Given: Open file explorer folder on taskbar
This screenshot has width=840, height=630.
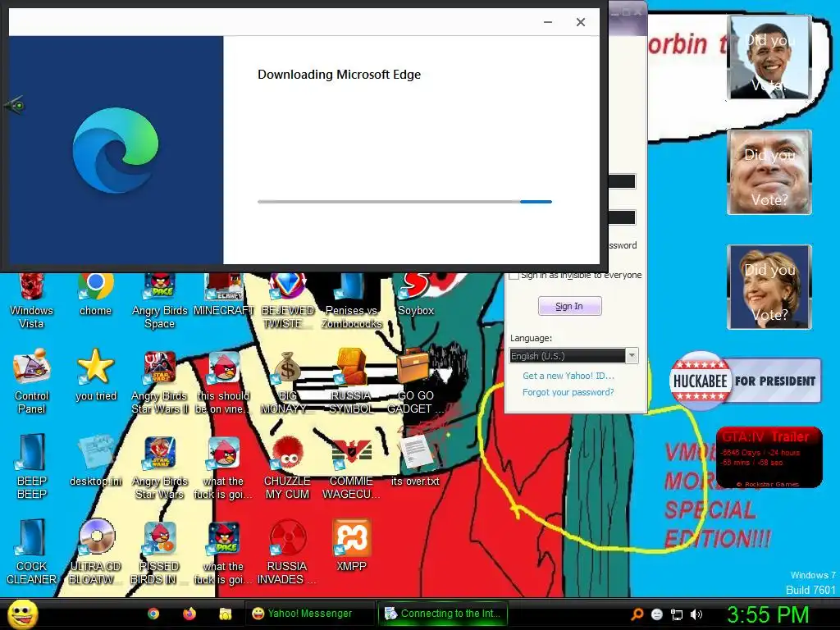Looking at the screenshot, I should 225,614.
